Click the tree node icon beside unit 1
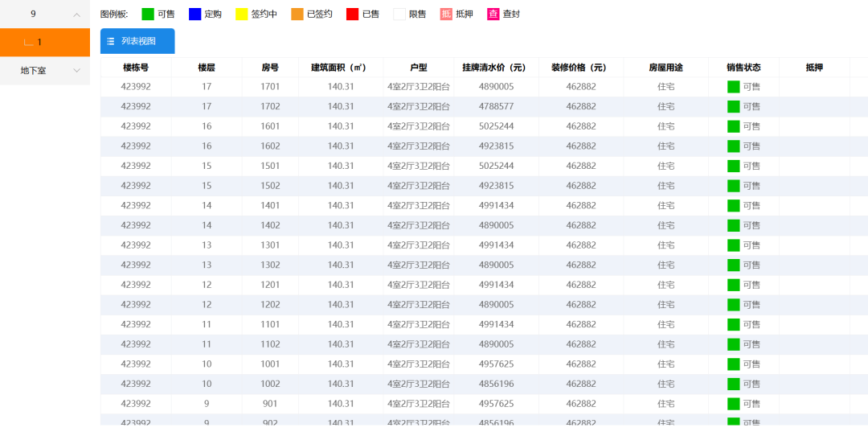Viewport: 868px width, 436px height. [x=28, y=43]
